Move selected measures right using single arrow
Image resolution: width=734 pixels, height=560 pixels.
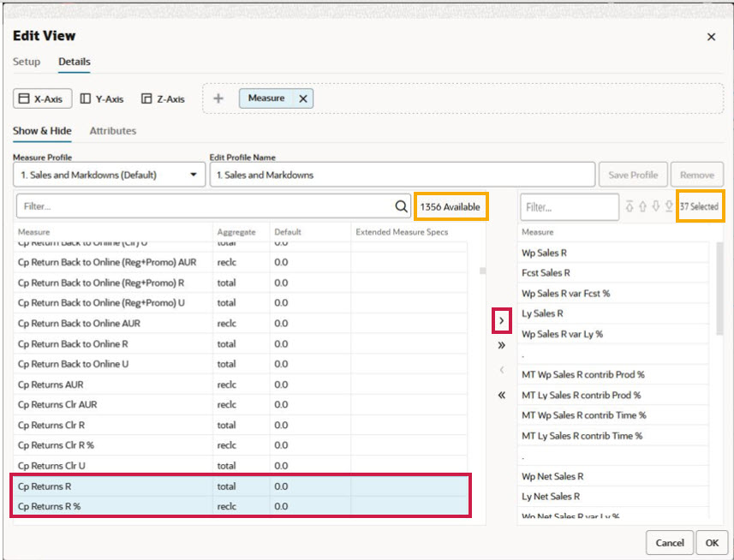(x=501, y=320)
